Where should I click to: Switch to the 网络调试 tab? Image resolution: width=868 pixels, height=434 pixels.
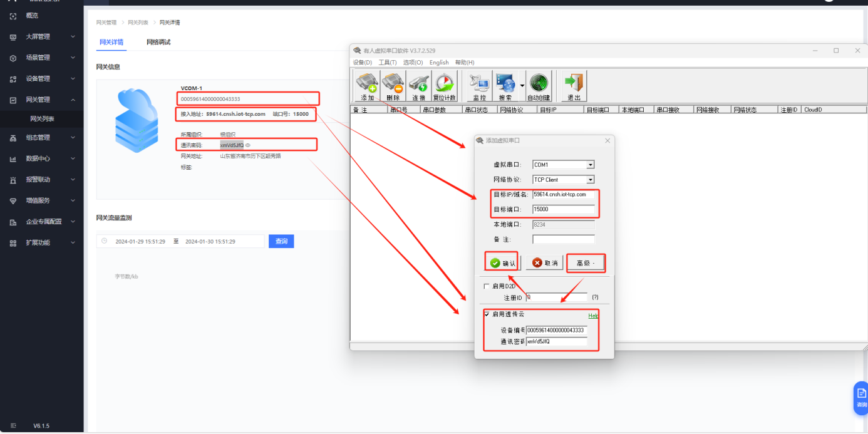pyautogui.click(x=158, y=42)
